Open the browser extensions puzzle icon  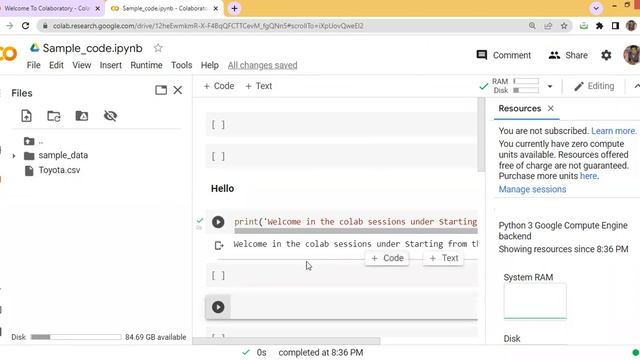pos(600,26)
